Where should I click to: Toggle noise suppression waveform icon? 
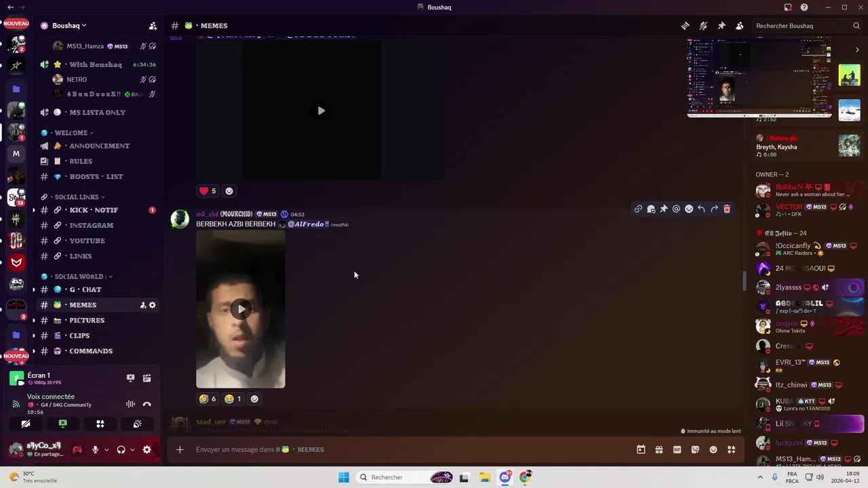pos(131,404)
